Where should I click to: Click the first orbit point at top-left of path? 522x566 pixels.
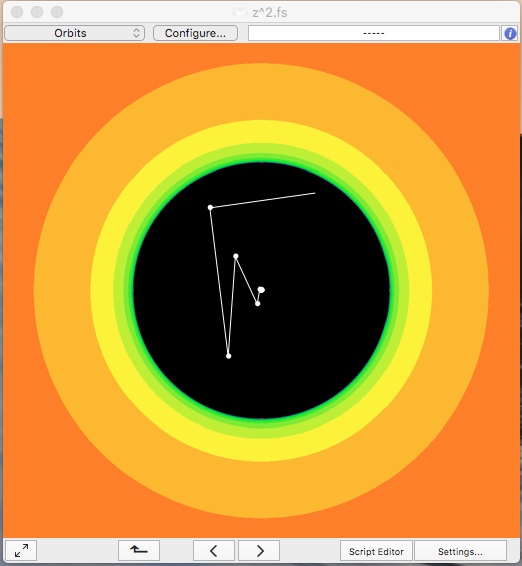click(210, 208)
